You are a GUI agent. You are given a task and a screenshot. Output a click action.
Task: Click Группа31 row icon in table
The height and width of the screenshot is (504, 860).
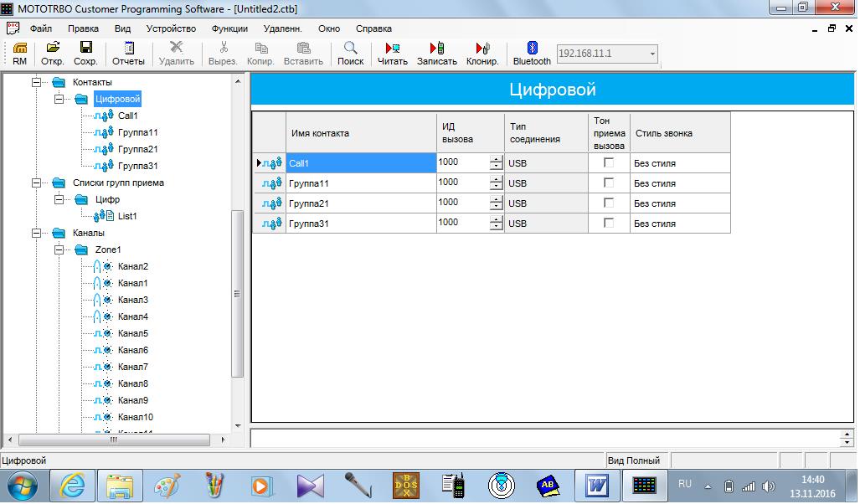pyautogui.click(x=272, y=224)
